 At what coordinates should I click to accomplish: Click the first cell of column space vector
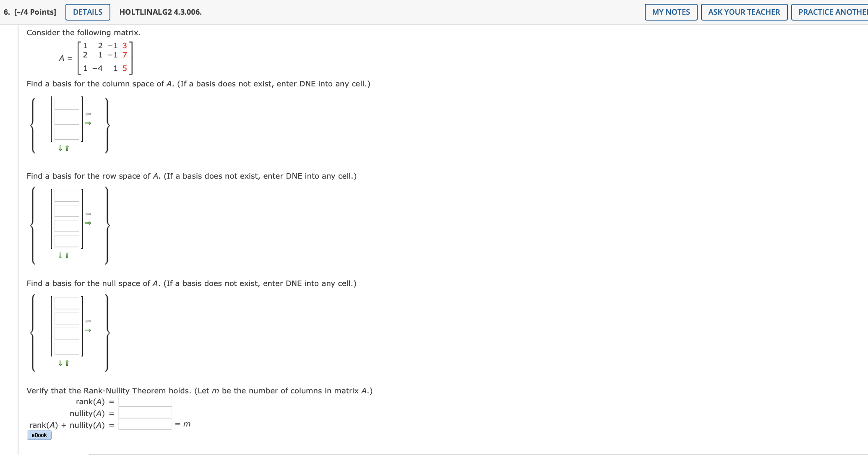point(67,104)
